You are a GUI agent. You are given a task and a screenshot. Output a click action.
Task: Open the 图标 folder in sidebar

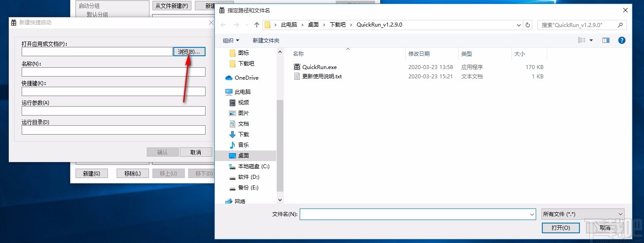[239, 53]
